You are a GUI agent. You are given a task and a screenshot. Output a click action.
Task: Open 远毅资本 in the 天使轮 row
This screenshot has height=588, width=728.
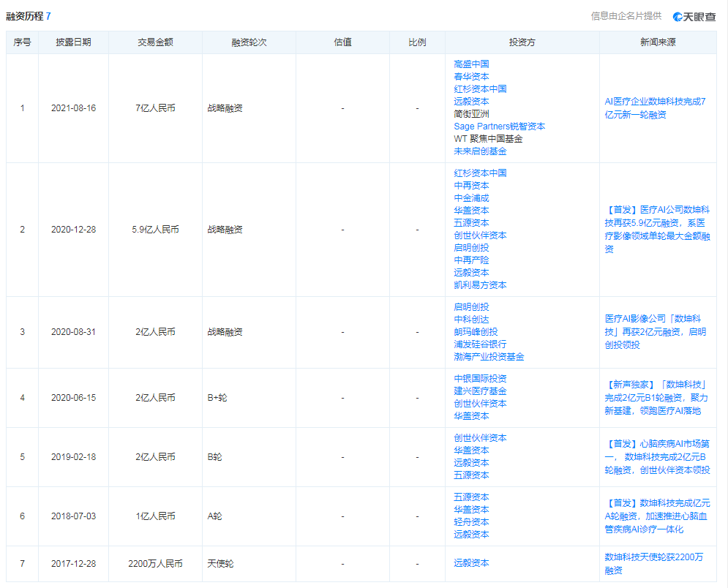point(471,563)
